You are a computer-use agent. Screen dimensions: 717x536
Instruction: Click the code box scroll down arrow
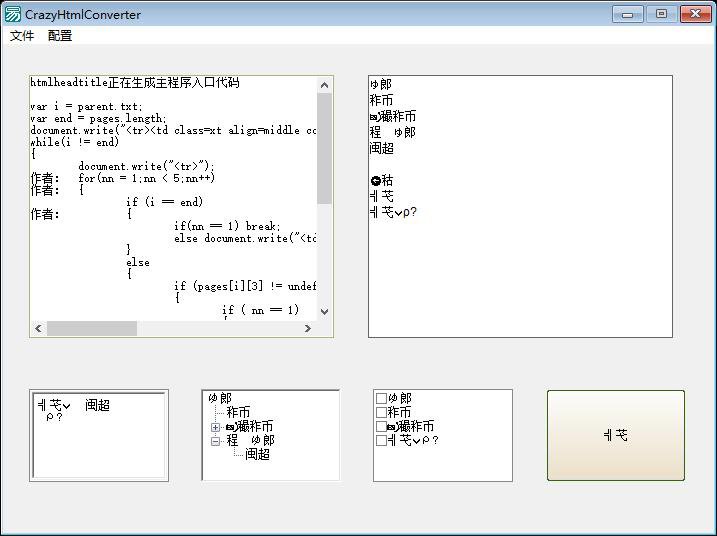[x=324, y=311]
